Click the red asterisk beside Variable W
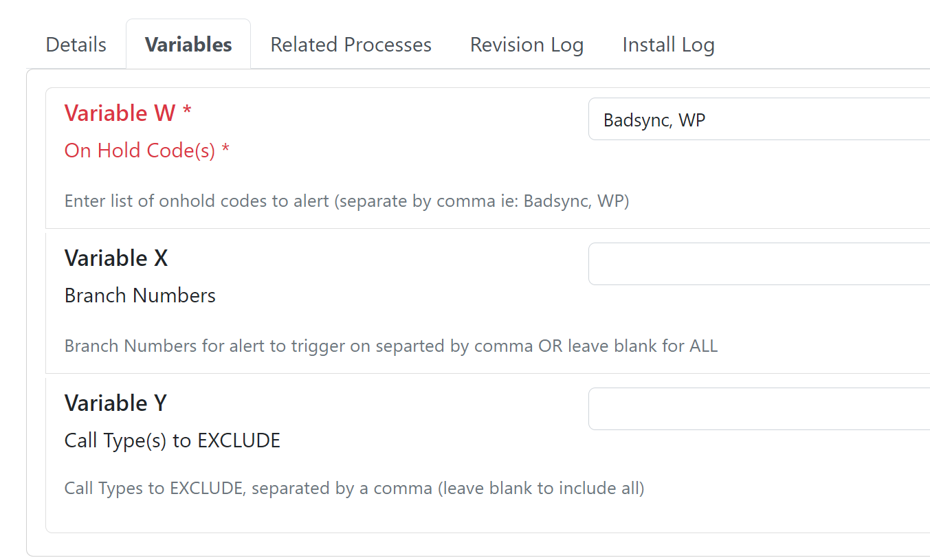 pos(187,110)
